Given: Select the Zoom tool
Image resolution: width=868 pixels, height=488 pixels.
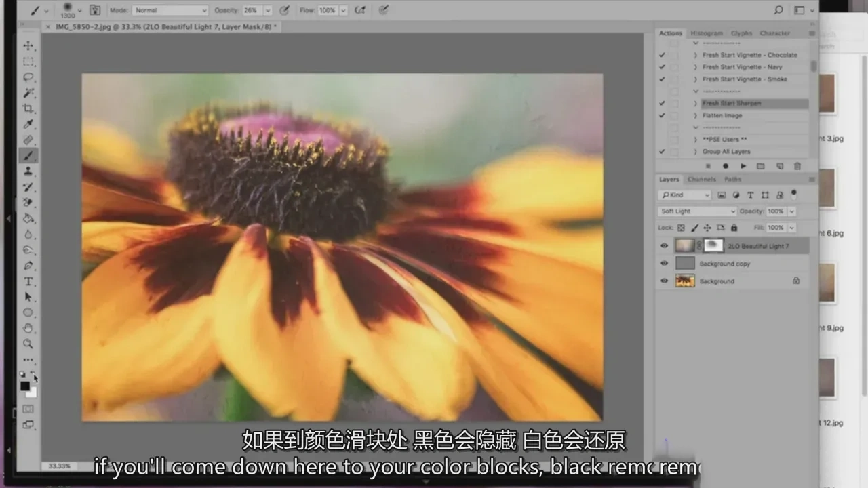Looking at the screenshot, I should [x=28, y=344].
